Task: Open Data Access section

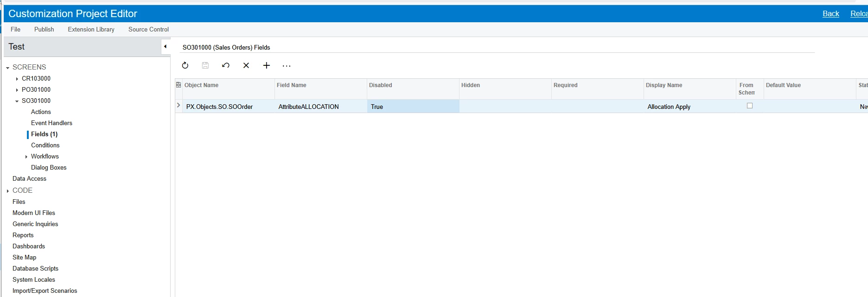Action: (29, 178)
